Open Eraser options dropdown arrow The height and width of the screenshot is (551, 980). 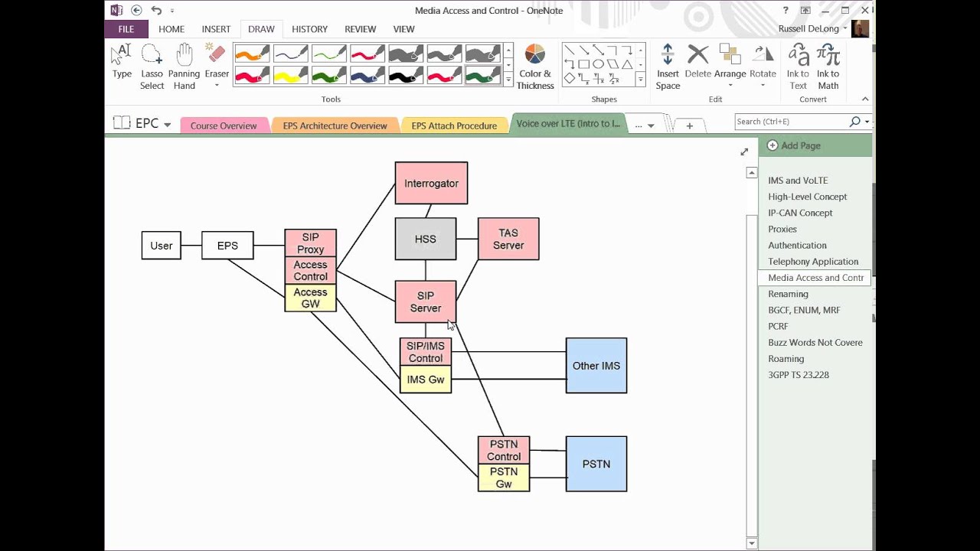[x=217, y=86]
